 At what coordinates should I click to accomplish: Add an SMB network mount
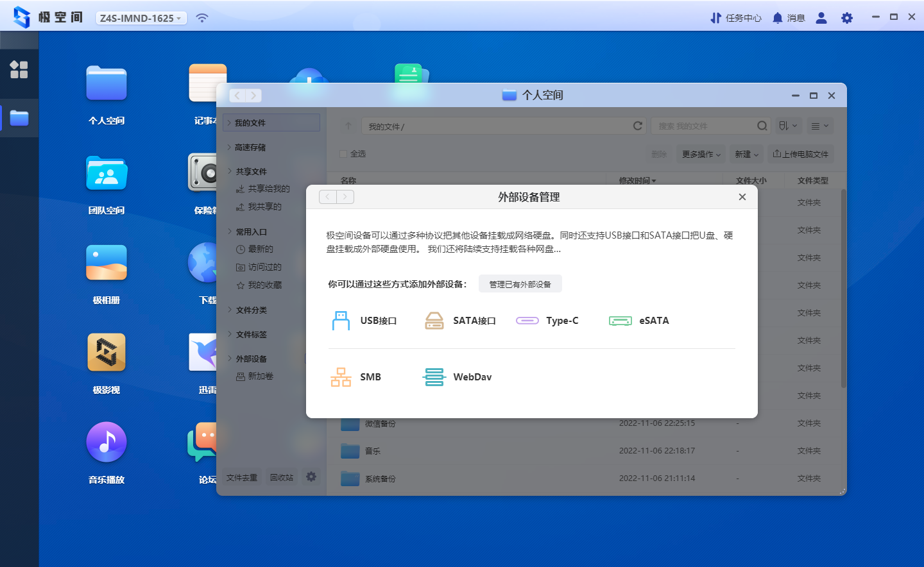click(x=356, y=377)
